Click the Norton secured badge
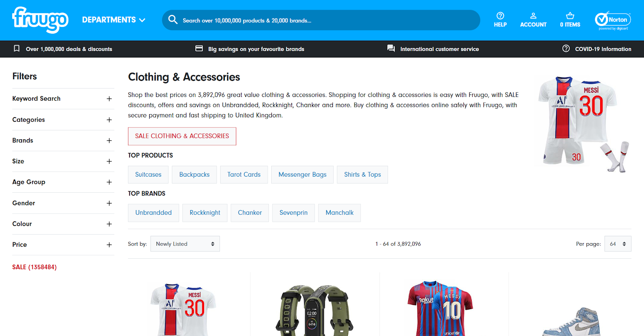Screen dimensions: 644x336 [613, 20]
